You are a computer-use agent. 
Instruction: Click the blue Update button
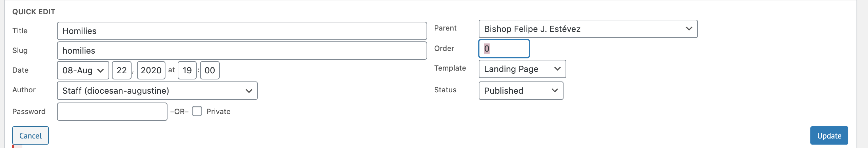(x=829, y=135)
